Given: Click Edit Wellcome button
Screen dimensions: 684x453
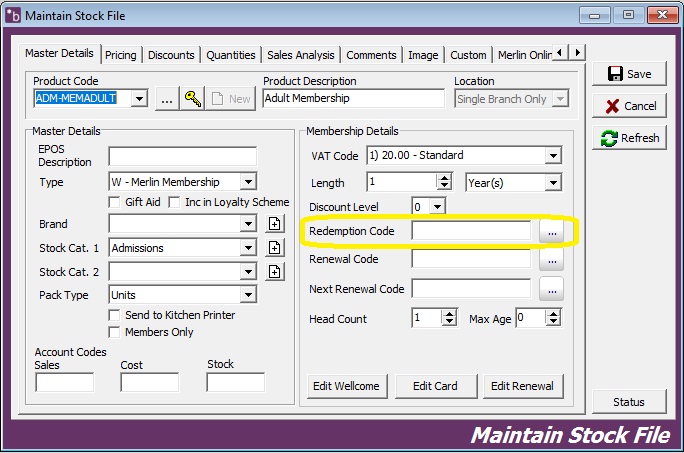Looking at the screenshot, I should (347, 386).
